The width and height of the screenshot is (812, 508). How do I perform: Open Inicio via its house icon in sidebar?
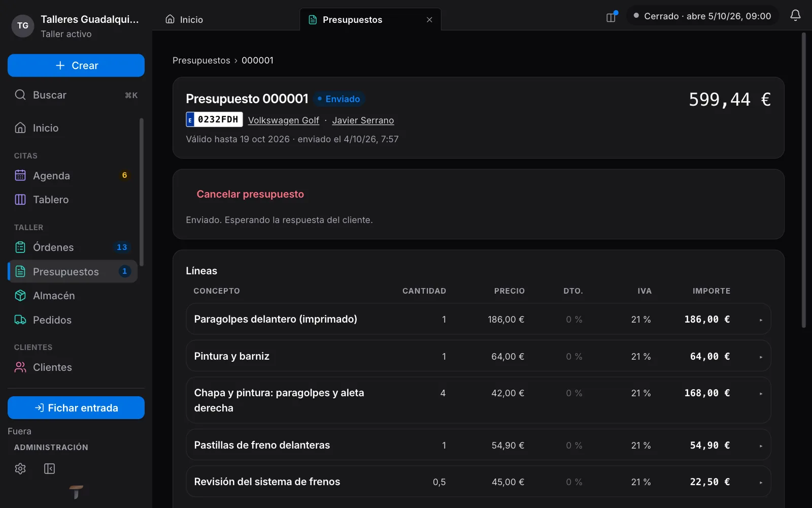click(x=20, y=128)
